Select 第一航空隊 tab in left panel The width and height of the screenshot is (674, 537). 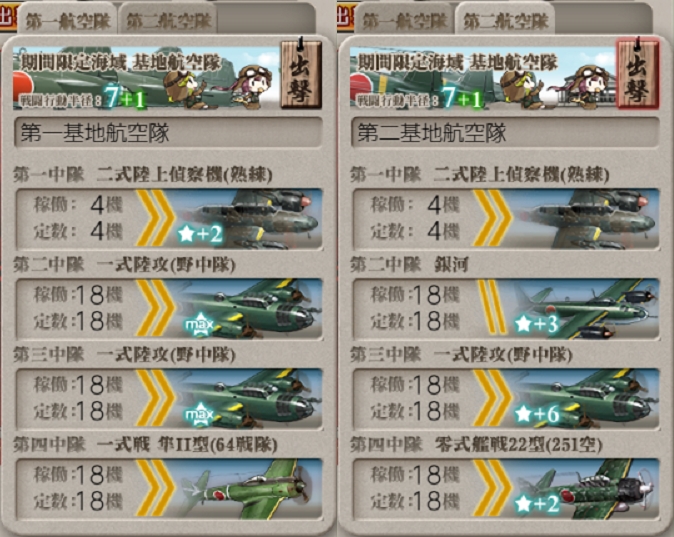(67, 21)
